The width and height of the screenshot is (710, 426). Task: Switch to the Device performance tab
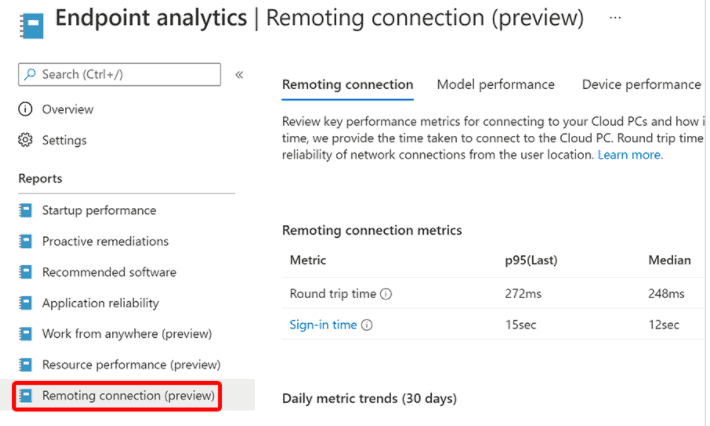point(641,85)
